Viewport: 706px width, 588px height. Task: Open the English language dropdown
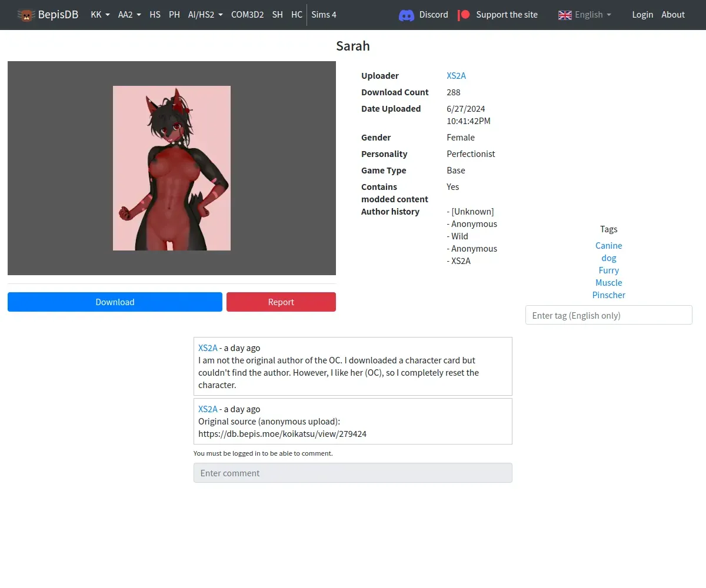click(x=593, y=15)
